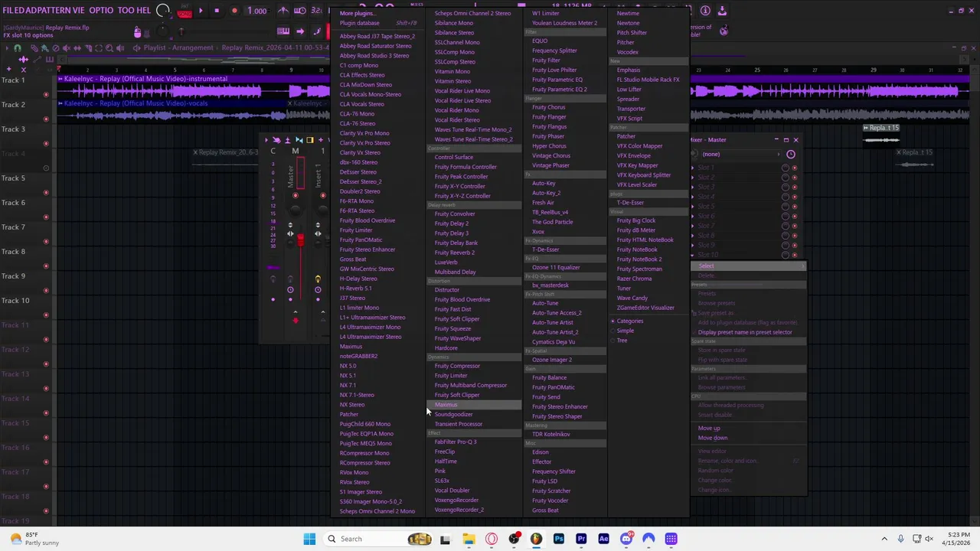This screenshot has width=980, height=551.
Task: Click the transport Stop button
Action: tap(217, 11)
